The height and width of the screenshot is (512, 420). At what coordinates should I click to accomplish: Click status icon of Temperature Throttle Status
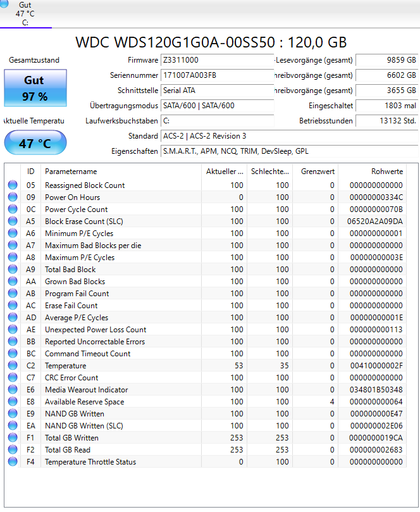13,462
